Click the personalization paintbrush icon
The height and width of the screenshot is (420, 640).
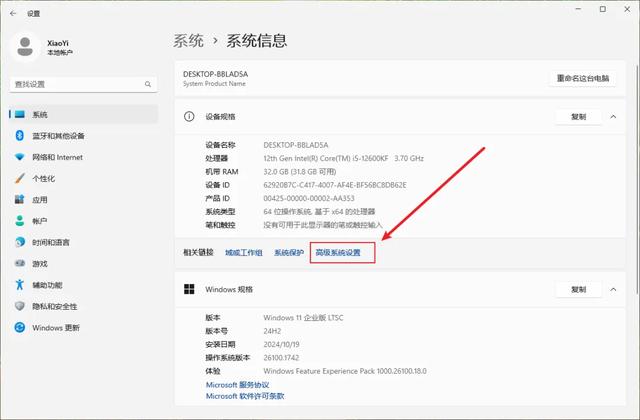point(20,178)
